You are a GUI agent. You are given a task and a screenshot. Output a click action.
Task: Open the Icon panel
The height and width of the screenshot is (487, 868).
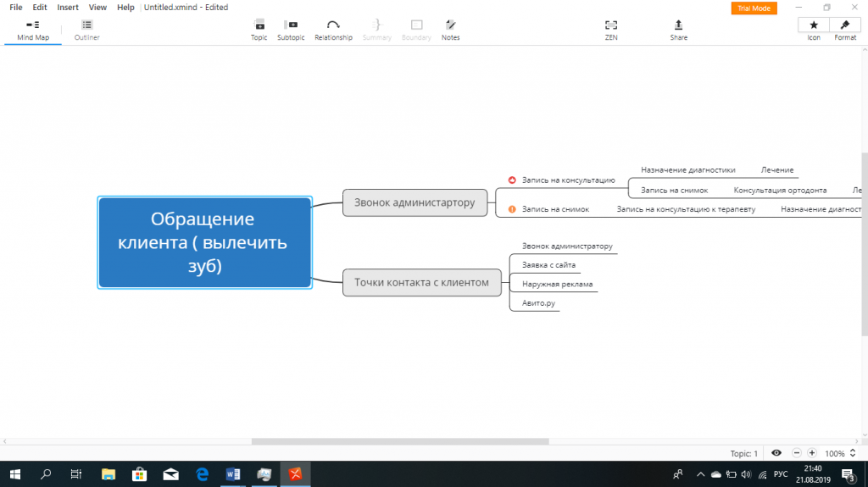(814, 29)
